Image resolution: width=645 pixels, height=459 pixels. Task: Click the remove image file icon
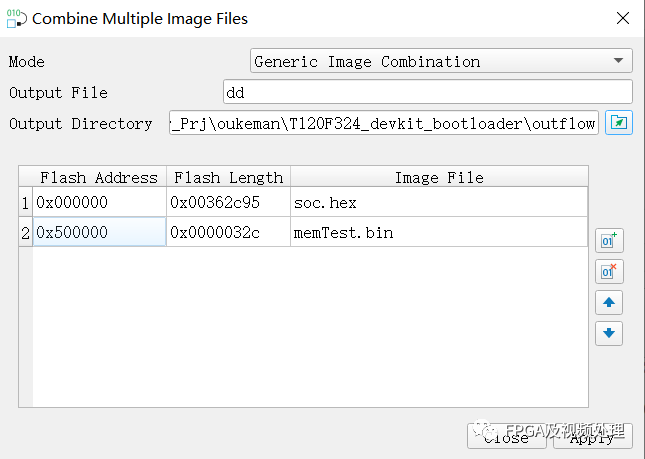pos(608,271)
